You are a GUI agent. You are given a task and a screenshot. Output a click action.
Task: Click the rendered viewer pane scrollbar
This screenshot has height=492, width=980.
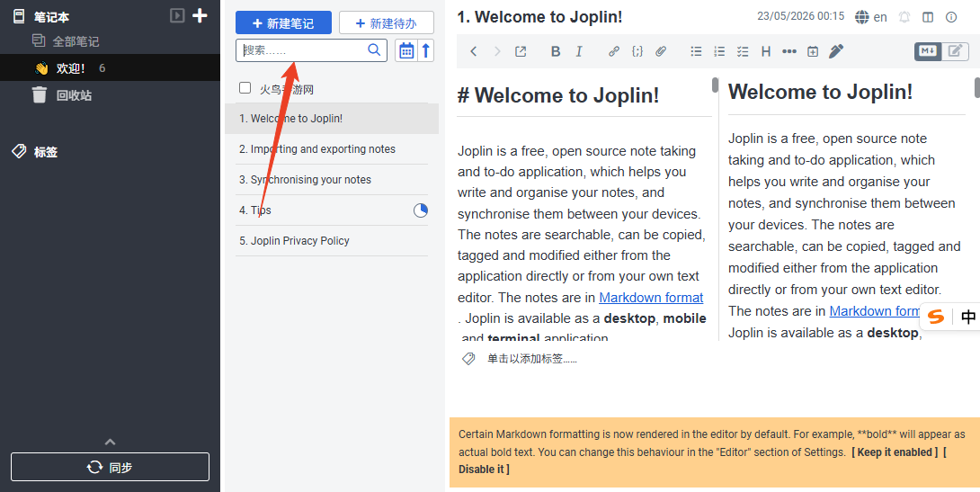point(977,87)
